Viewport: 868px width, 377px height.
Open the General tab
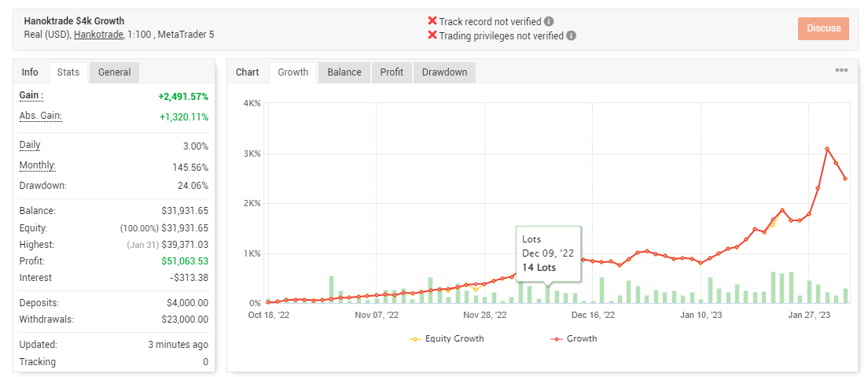(x=114, y=72)
